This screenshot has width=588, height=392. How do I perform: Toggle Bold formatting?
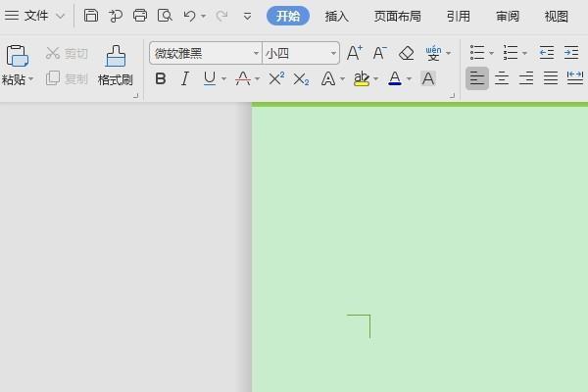click(x=161, y=78)
